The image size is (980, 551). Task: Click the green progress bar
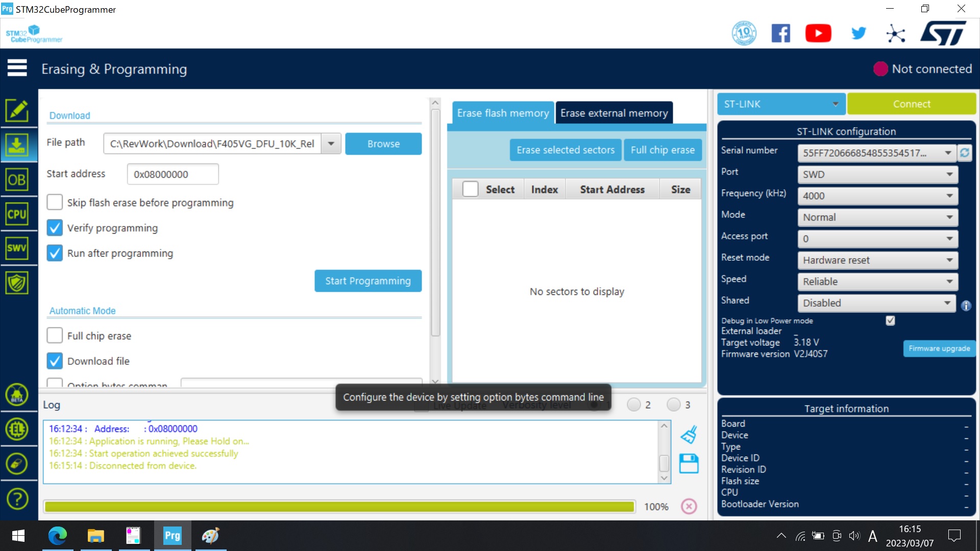click(x=339, y=507)
